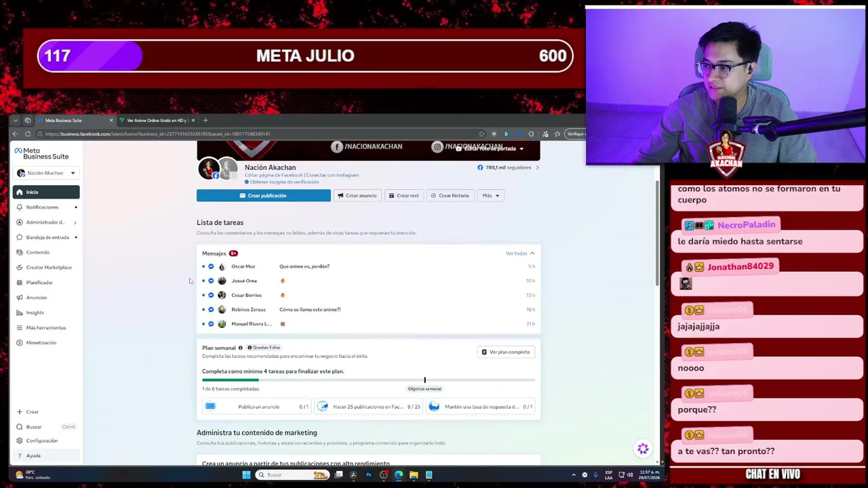
Task: Open message from Manuel Rivera
Action: tap(368, 323)
